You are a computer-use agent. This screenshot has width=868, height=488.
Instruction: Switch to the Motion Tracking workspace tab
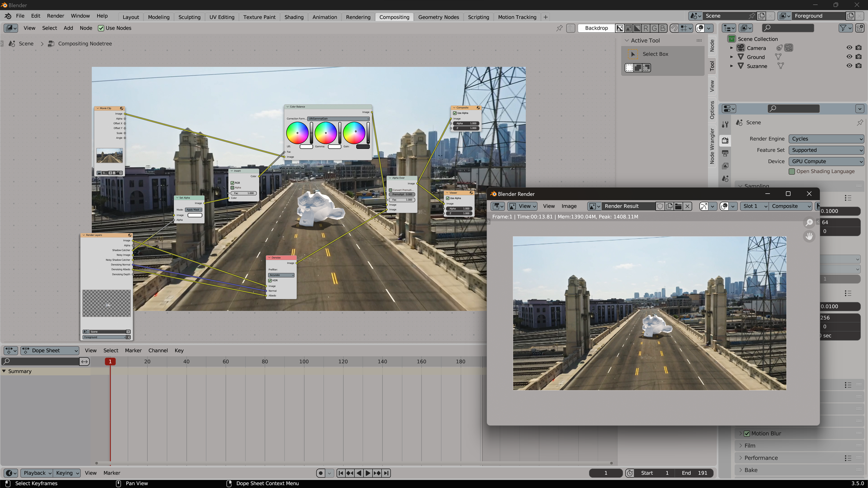(517, 17)
